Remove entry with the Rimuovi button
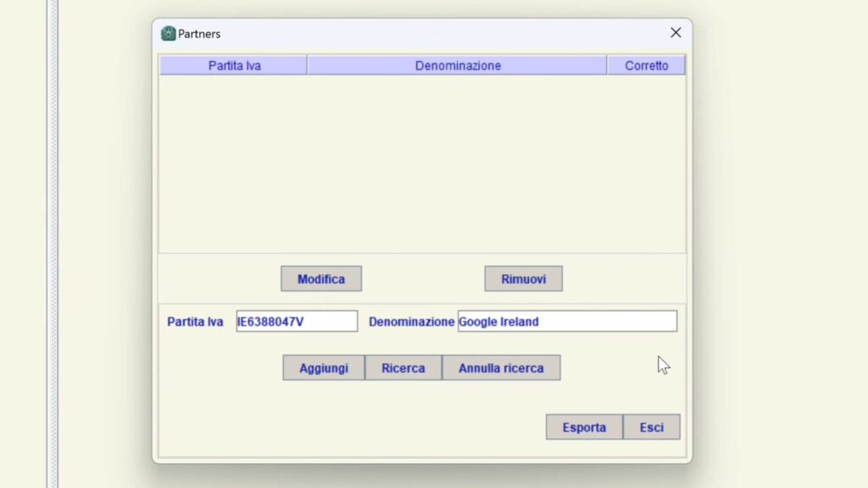 [x=523, y=279]
